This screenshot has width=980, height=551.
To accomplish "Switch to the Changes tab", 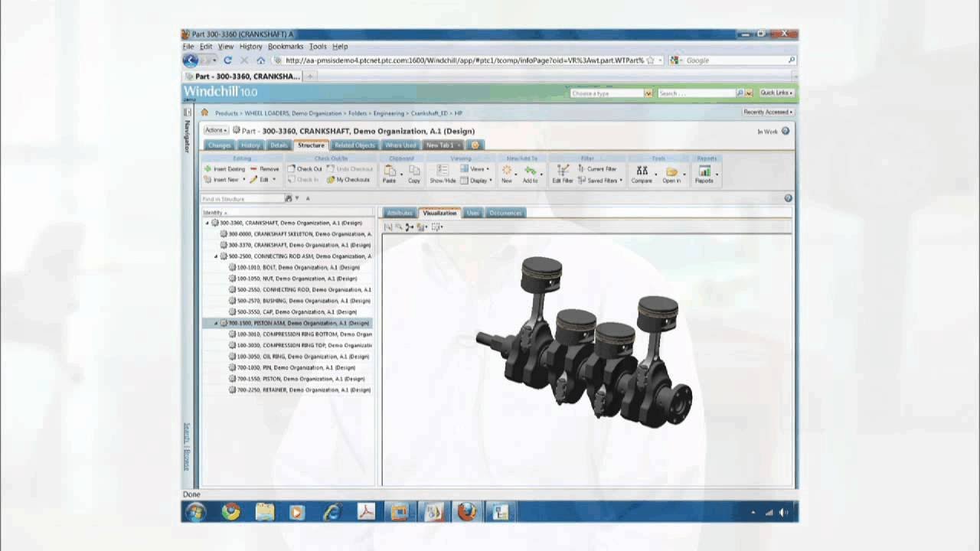I will click(219, 145).
